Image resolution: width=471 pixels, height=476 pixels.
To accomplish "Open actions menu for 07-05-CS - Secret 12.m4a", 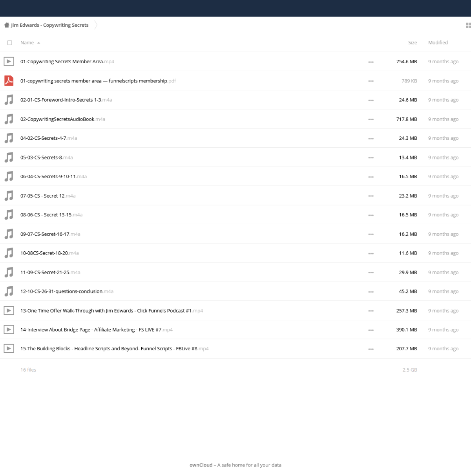I will click(371, 196).
